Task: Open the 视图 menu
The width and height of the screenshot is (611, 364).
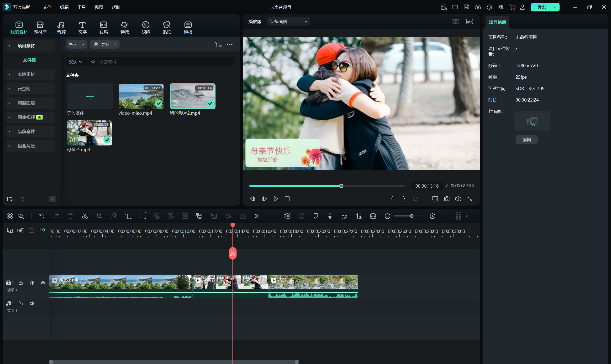Action: pyautogui.click(x=99, y=7)
